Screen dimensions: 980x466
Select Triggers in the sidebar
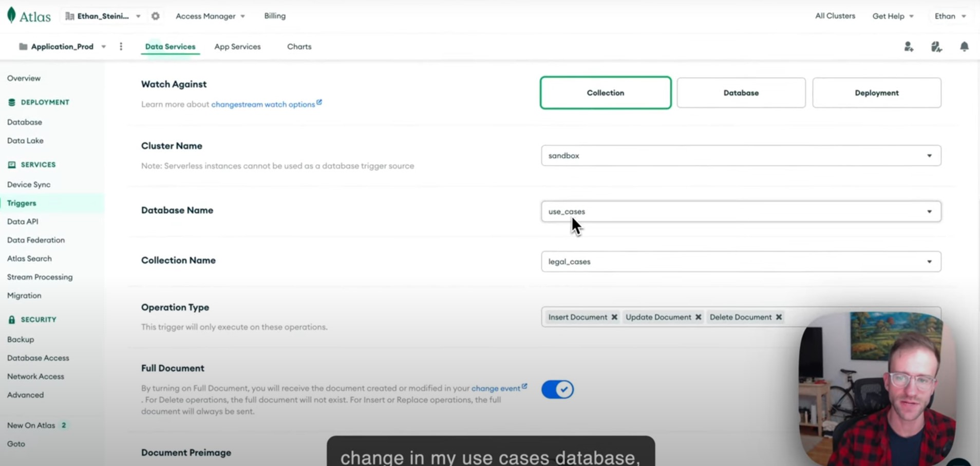(22, 203)
